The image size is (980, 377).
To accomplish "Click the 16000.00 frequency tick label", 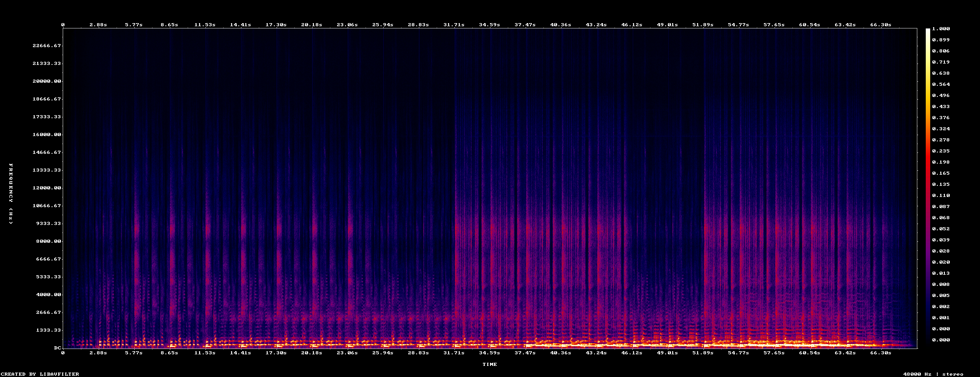I will (47, 135).
